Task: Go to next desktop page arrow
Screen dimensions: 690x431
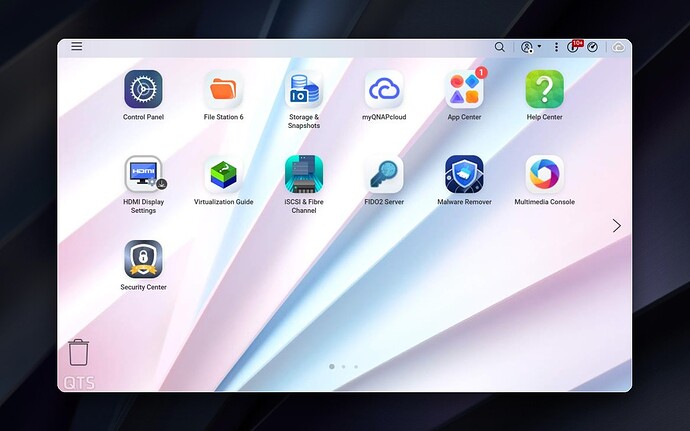Action: 617,226
